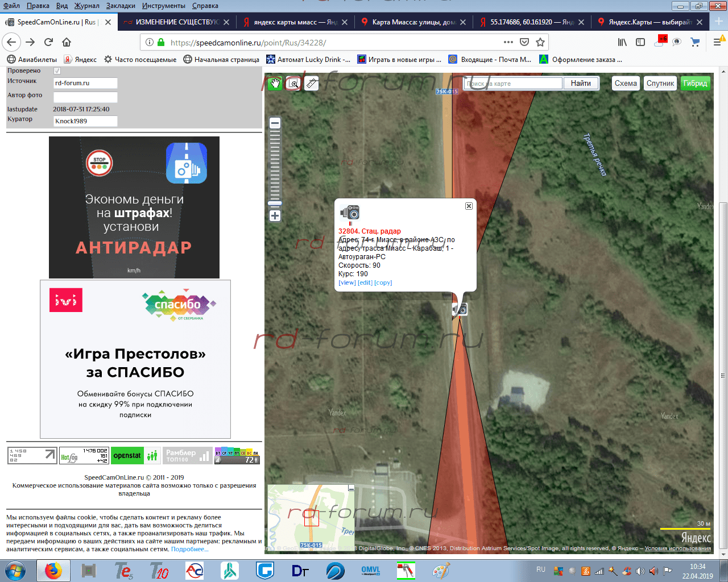The height and width of the screenshot is (582, 728).
Task: Open the Правка menu
Action: click(x=38, y=6)
